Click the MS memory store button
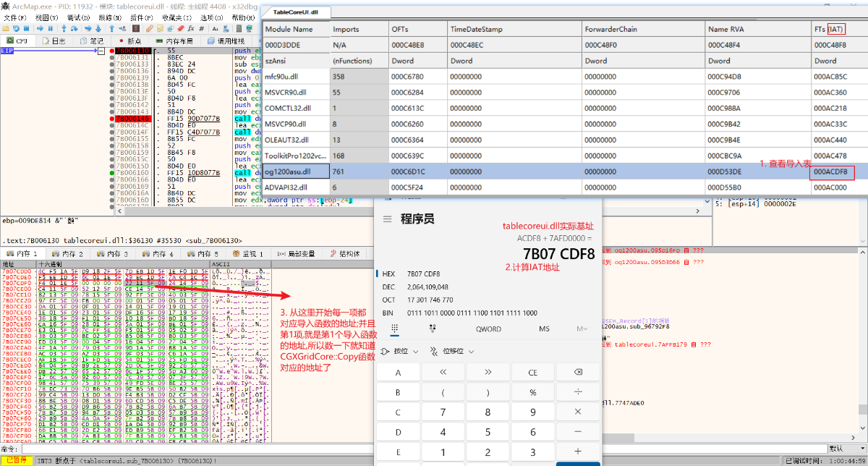 click(x=544, y=329)
